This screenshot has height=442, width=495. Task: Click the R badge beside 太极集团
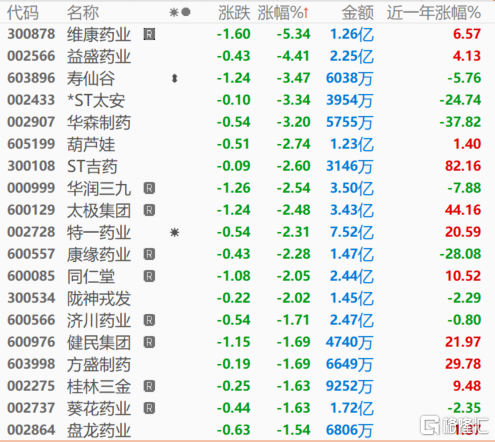[x=149, y=210]
